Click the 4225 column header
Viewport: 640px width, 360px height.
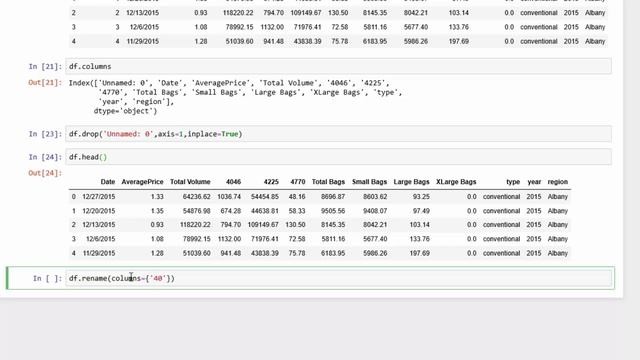[271, 182]
